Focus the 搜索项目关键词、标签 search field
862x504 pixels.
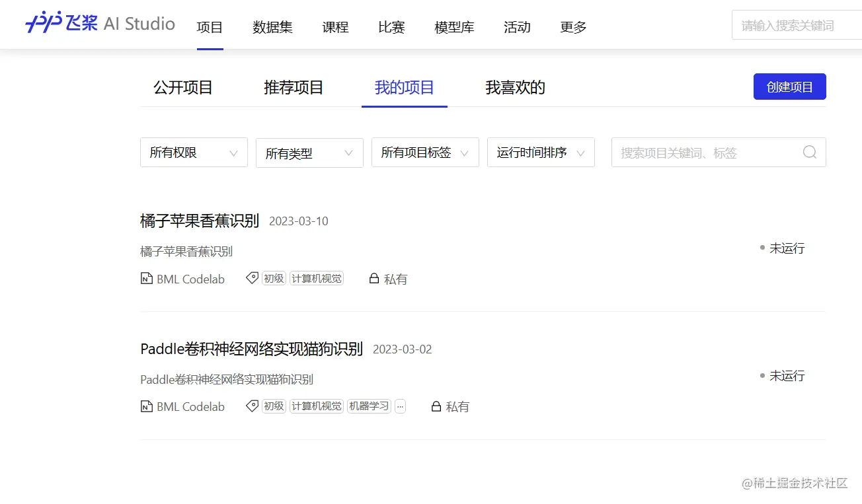tap(719, 153)
